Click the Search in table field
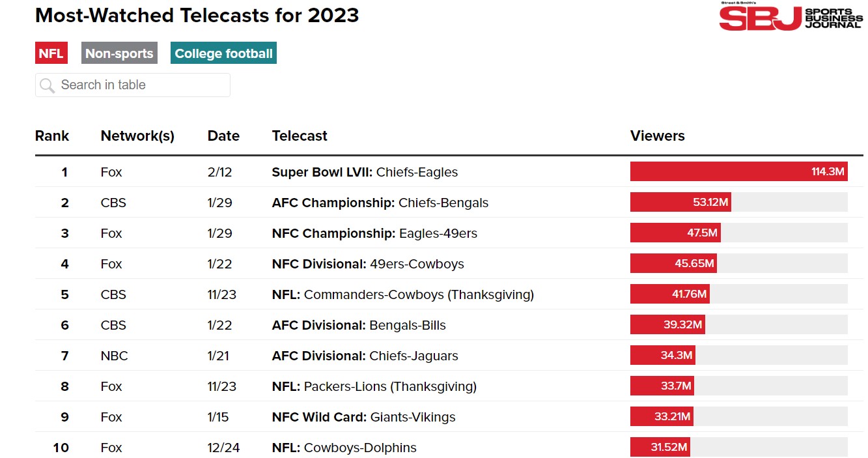This screenshot has height=458, width=868. click(x=140, y=85)
